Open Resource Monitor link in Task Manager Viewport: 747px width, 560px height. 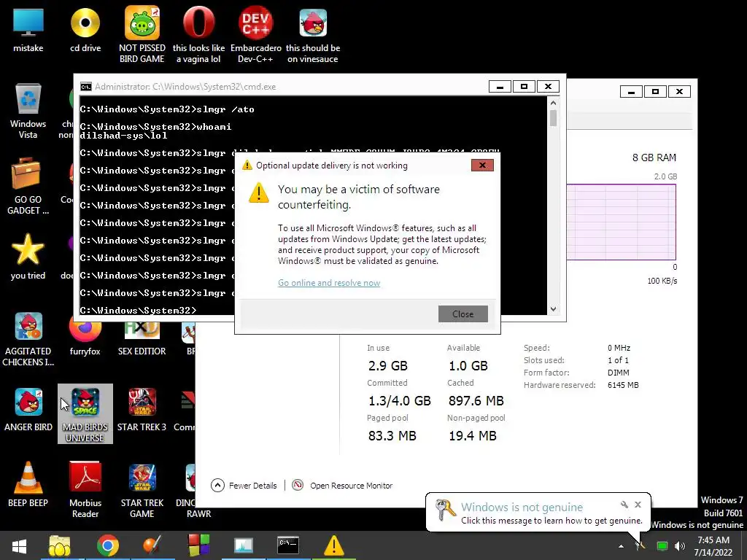(x=343, y=486)
